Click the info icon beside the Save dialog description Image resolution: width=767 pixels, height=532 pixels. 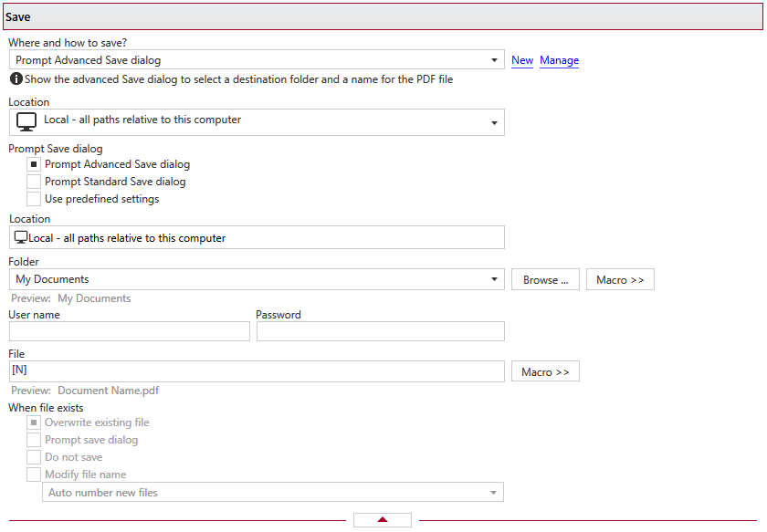[x=16, y=78]
